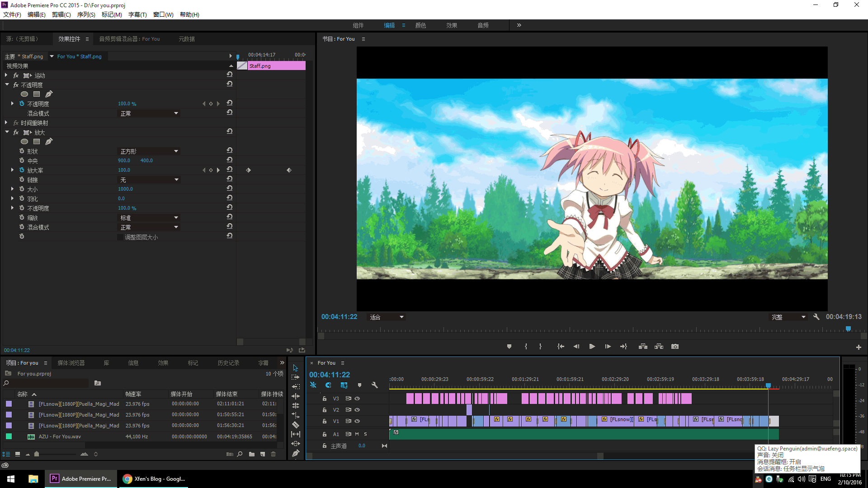This screenshot has width=868, height=488.
Task: Open the 文件(F) menu
Action: tap(12, 14)
